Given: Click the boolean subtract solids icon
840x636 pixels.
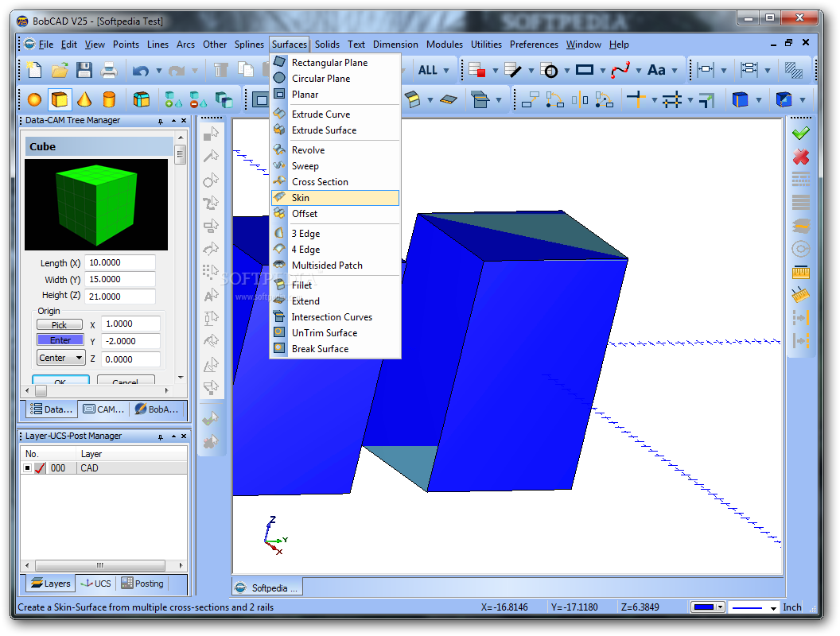Looking at the screenshot, I should point(198,99).
